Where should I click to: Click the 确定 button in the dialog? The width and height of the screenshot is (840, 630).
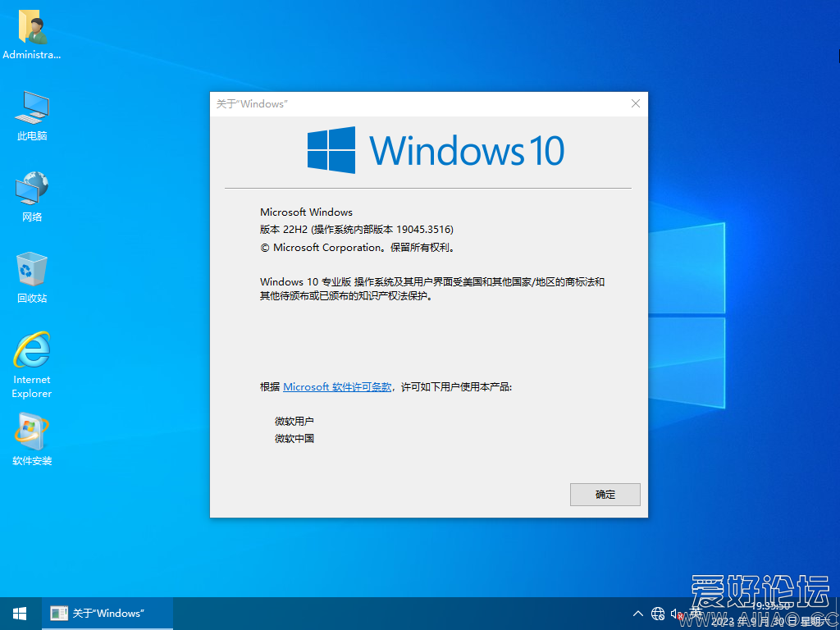605,494
